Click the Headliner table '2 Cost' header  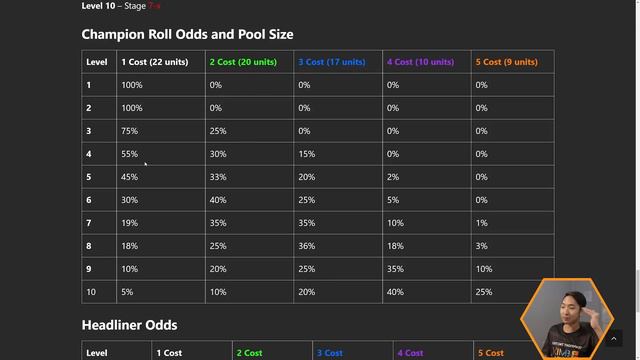pos(249,353)
